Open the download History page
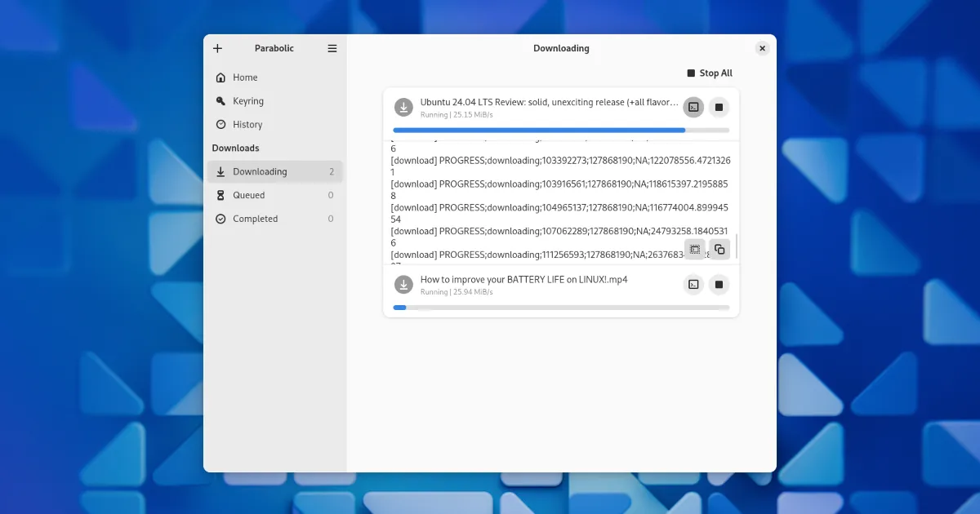The width and height of the screenshot is (980, 514). [247, 125]
